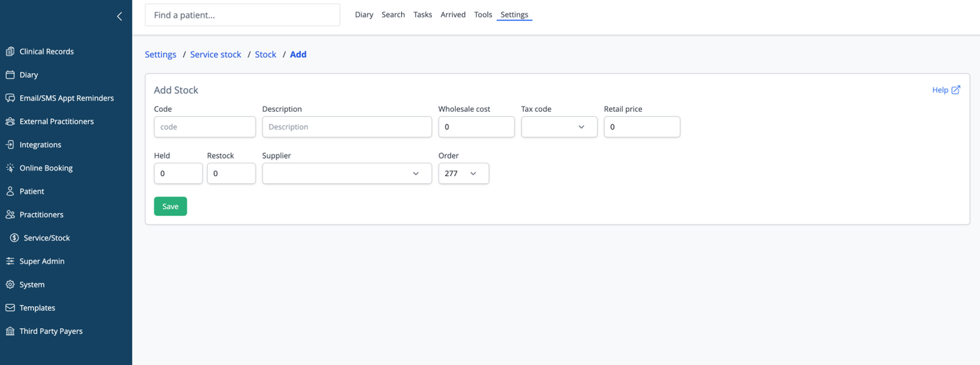
Task: Open the Clinical Records sidebar icon
Action: [x=10, y=51]
